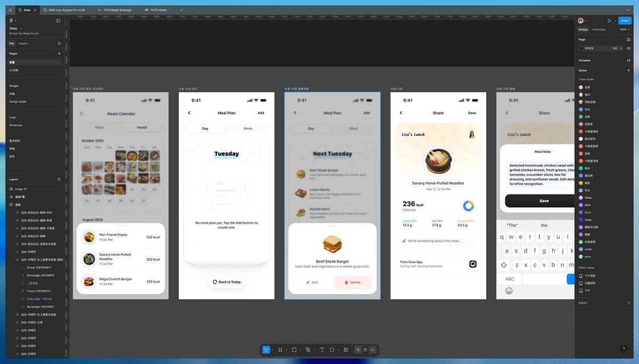Expand shape tool options dropdown arrow
The height and width of the screenshot is (364, 639).
point(300,350)
